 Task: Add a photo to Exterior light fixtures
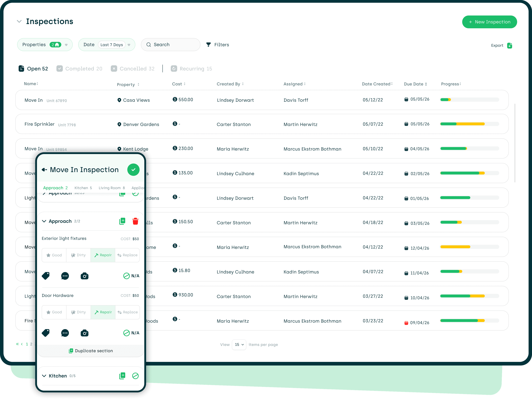84,276
